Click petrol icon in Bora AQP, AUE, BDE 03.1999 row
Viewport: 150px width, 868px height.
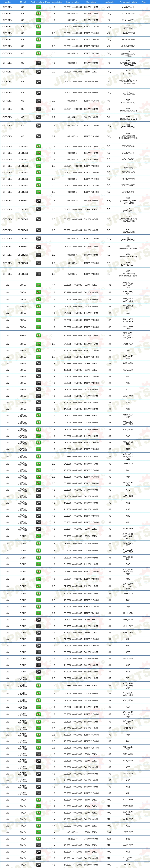39,357
